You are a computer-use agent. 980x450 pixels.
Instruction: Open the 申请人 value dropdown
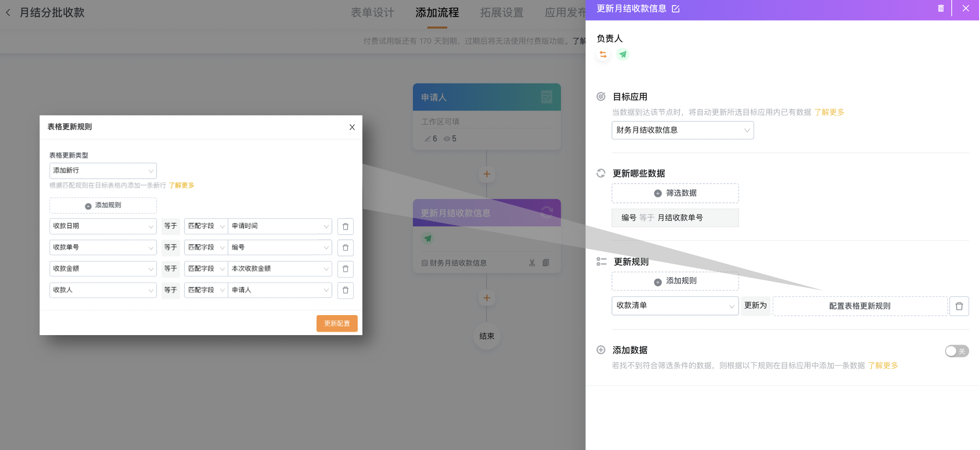point(280,290)
